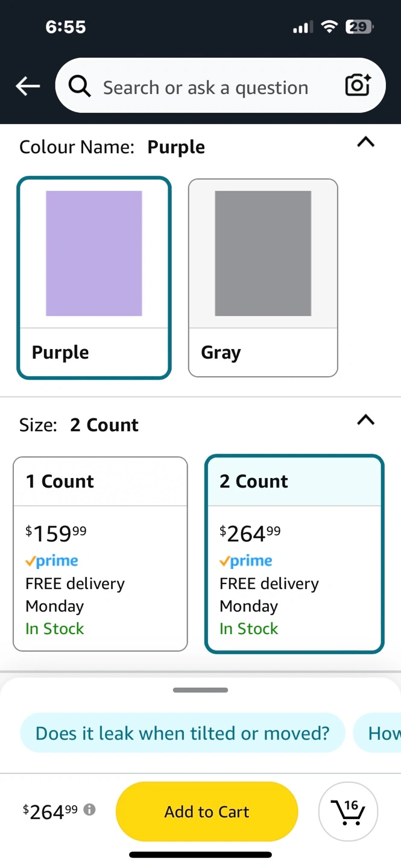Tap the gray colour swatch
This screenshot has height=868, width=401.
(x=263, y=253)
